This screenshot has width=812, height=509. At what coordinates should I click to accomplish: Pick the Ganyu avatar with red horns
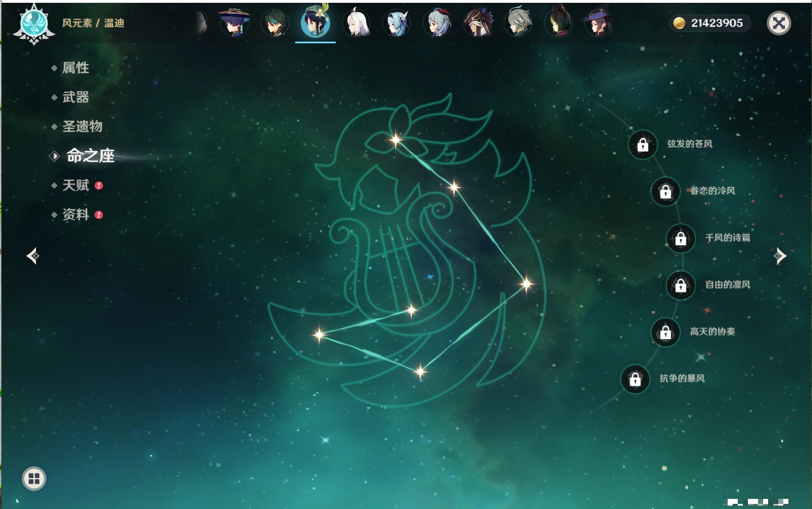pyautogui.click(x=438, y=23)
